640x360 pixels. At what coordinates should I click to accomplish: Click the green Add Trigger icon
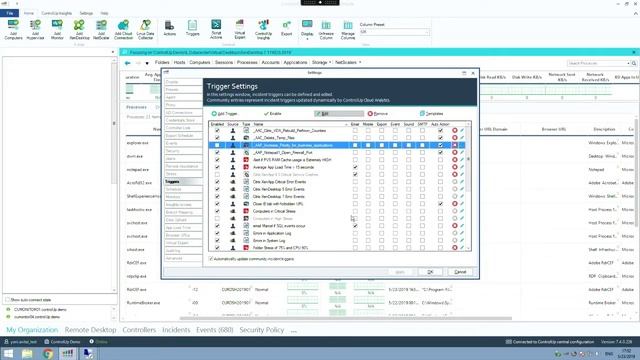[x=214, y=113]
